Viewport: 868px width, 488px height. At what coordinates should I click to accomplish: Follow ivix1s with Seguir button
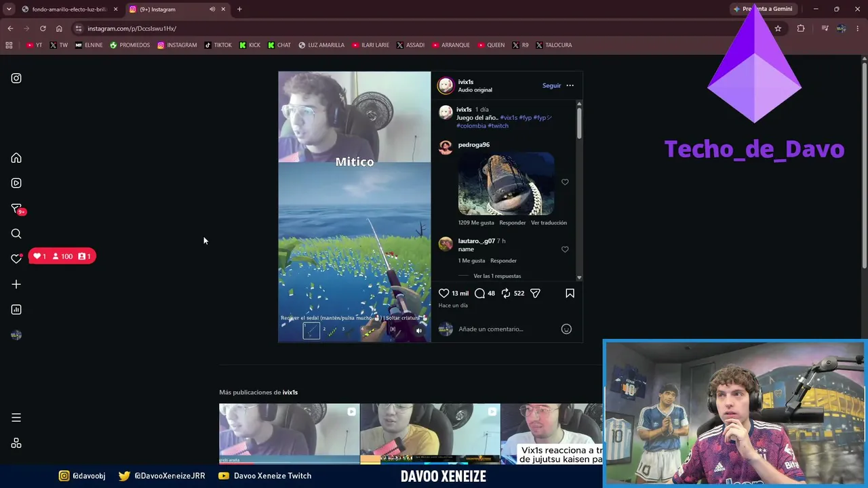pos(551,85)
